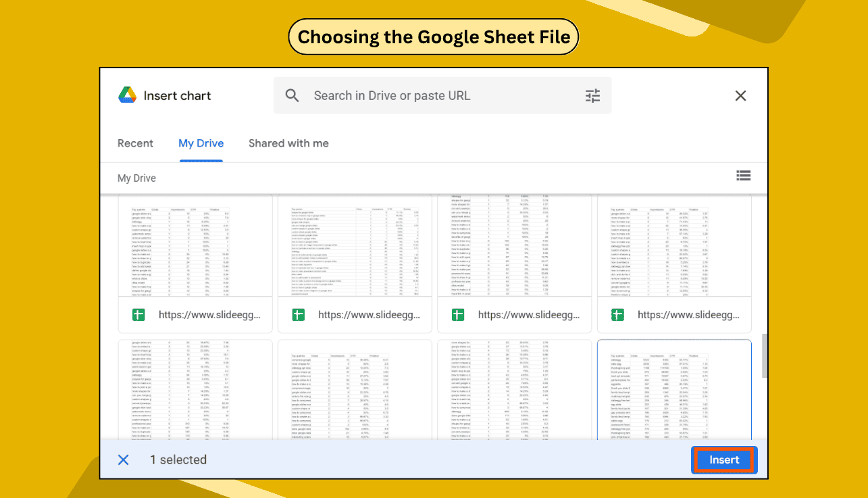Image resolution: width=868 pixels, height=498 pixels.
Task: Click the first spreadsheet's green Sheets icon
Action: coord(138,314)
